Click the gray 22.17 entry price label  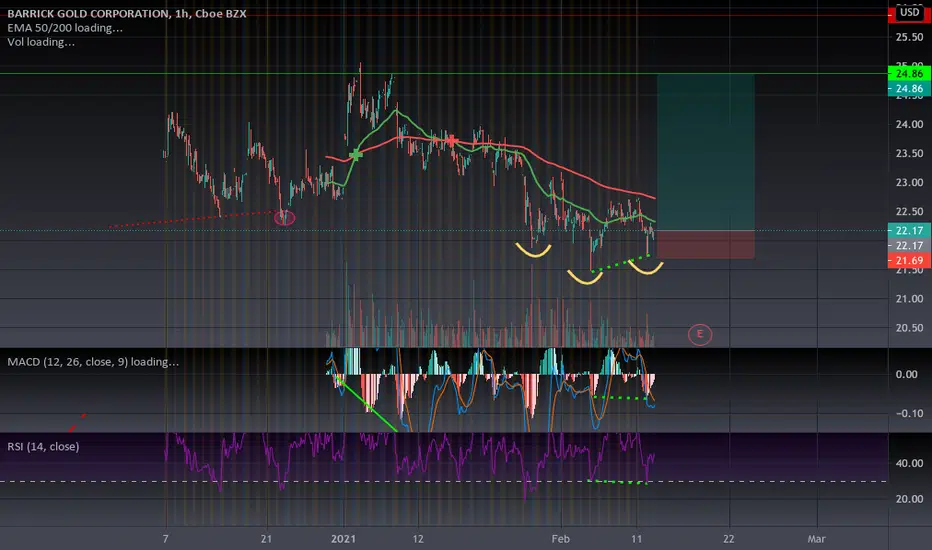[909, 245]
